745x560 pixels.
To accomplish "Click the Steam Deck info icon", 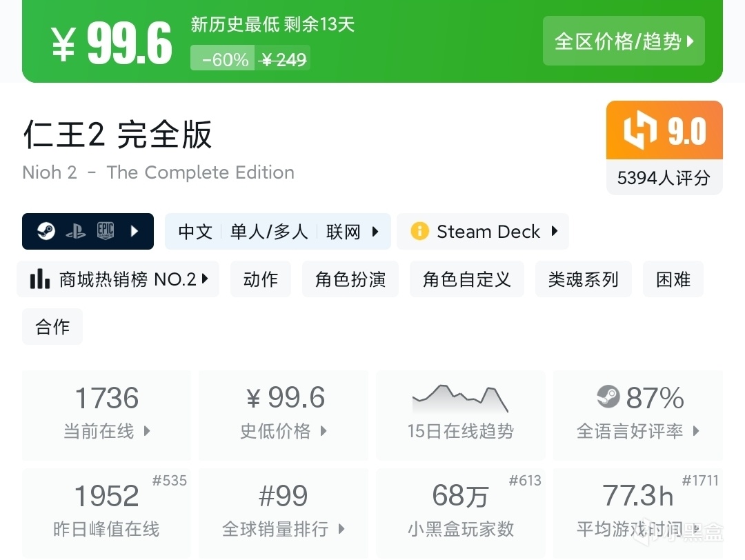I will point(419,231).
